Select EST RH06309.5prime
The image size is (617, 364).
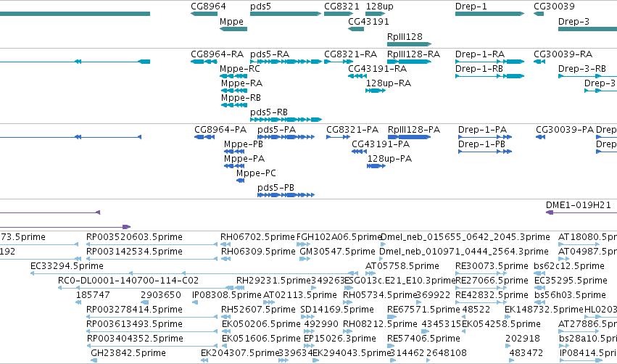coord(226,259)
